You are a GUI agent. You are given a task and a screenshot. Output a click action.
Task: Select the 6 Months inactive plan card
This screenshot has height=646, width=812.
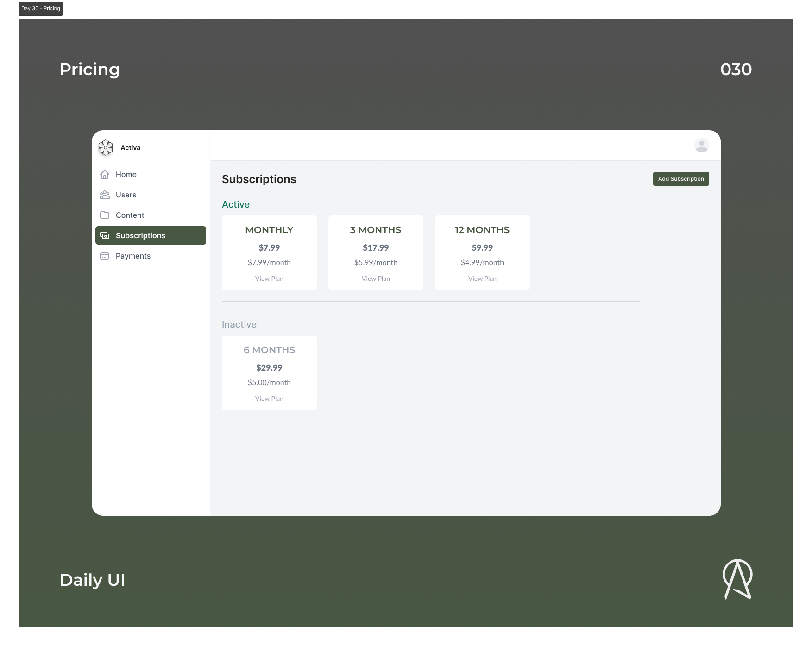click(269, 372)
